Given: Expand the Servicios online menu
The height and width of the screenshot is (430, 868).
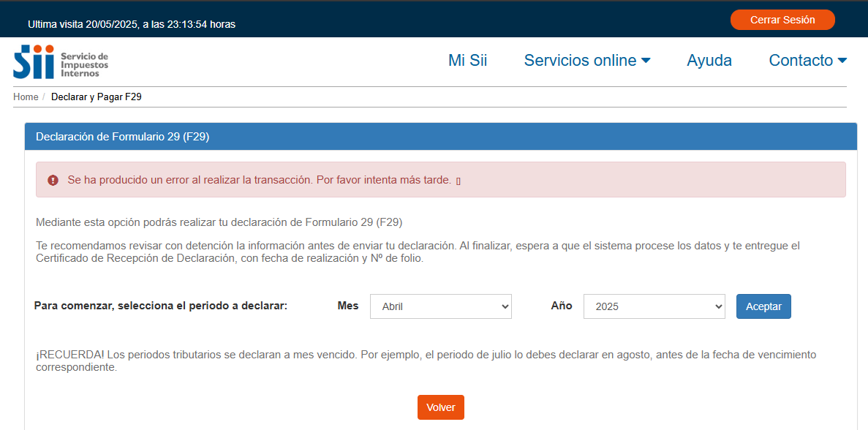Looking at the screenshot, I should [586, 60].
